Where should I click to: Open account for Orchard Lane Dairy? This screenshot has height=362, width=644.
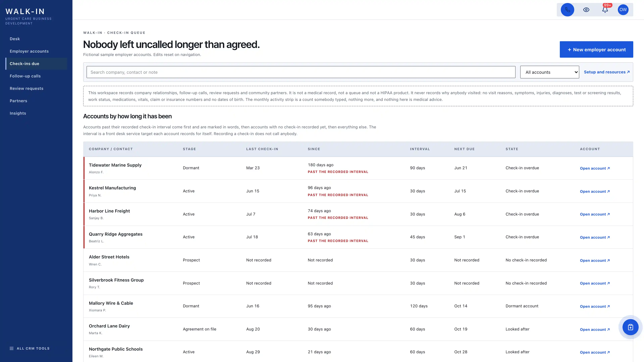(595, 329)
